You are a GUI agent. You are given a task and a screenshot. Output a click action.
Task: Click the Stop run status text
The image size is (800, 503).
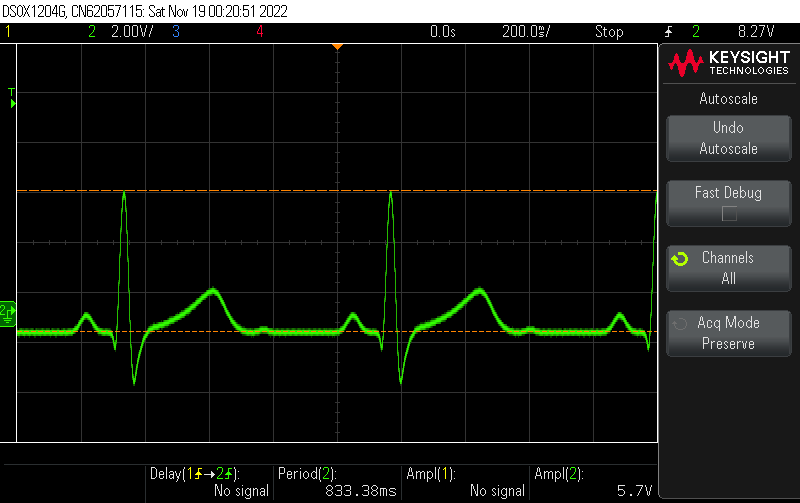coord(609,32)
